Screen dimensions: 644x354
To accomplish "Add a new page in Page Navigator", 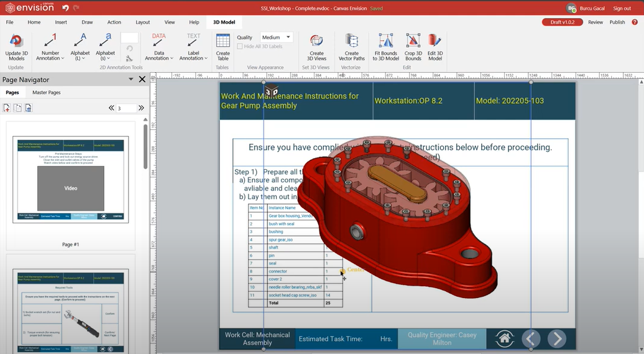I will [x=7, y=108].
